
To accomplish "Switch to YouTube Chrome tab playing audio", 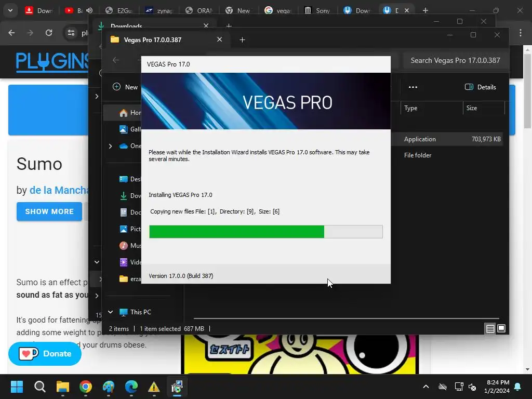I will [79, 10].
